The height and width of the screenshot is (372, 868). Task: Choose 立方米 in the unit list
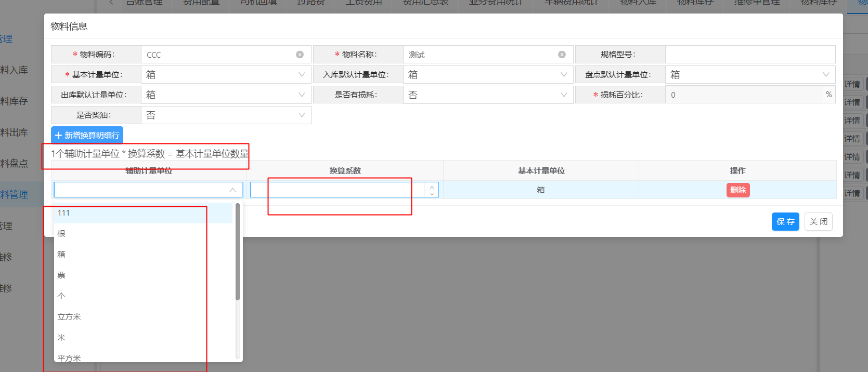click(x=143, y=317)
